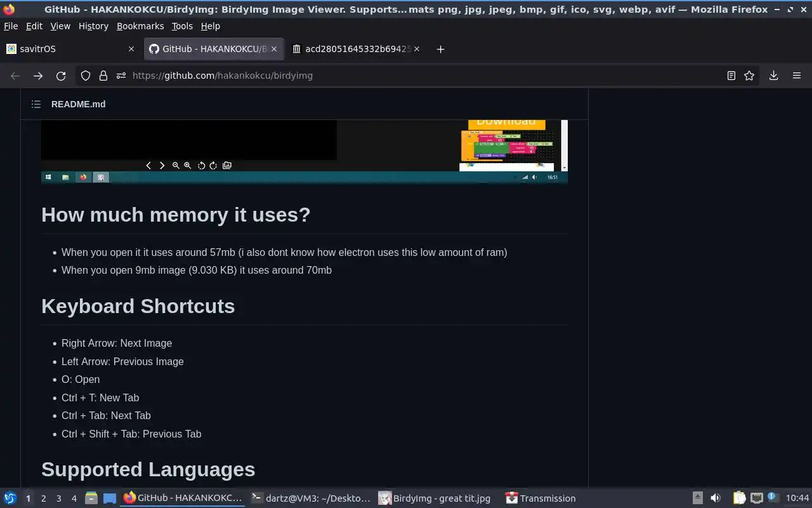The image size is (812, 508).
Task: Open the Edit menu
Action: pos(34,26)
